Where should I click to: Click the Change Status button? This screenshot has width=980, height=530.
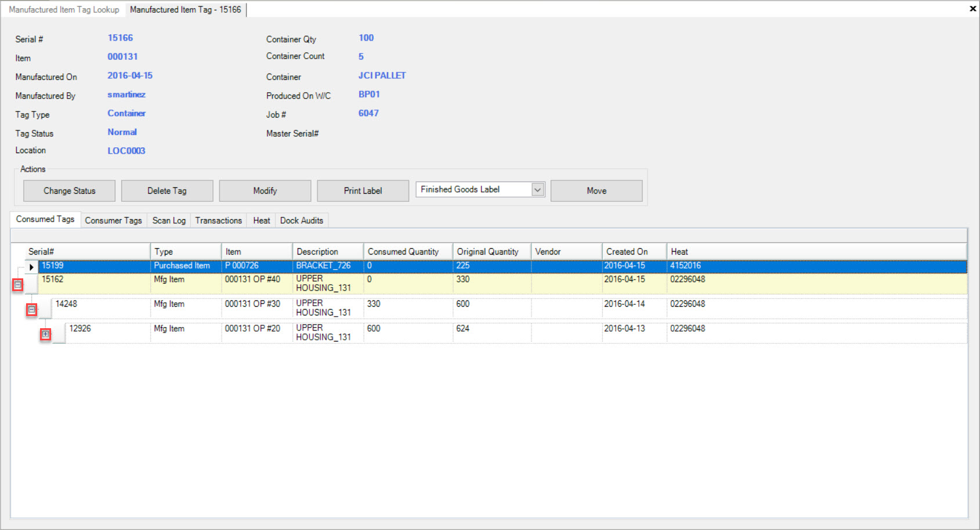[70, 191]
